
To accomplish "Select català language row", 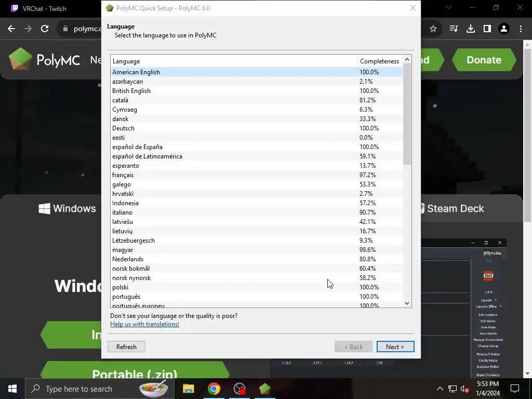I will pos(257,100).
